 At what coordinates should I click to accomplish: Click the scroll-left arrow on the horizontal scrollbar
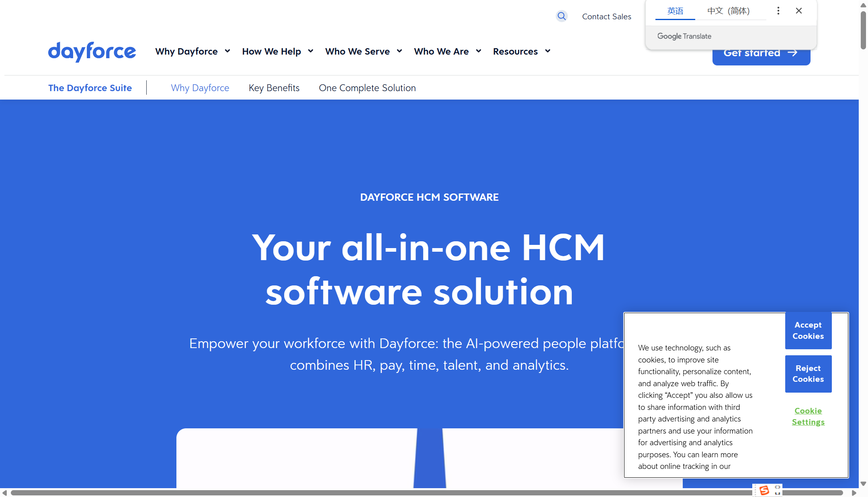point(4,493)
